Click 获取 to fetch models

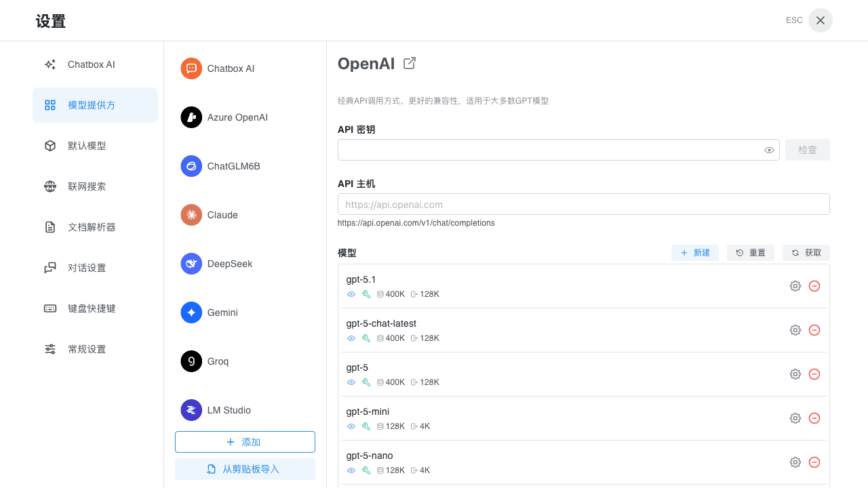806,253
